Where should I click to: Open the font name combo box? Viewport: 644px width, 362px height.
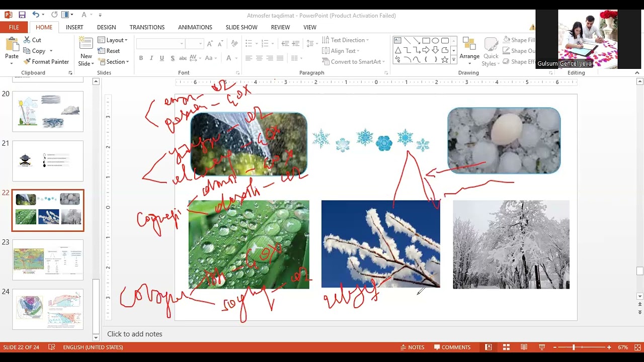(x=160, y=44)
